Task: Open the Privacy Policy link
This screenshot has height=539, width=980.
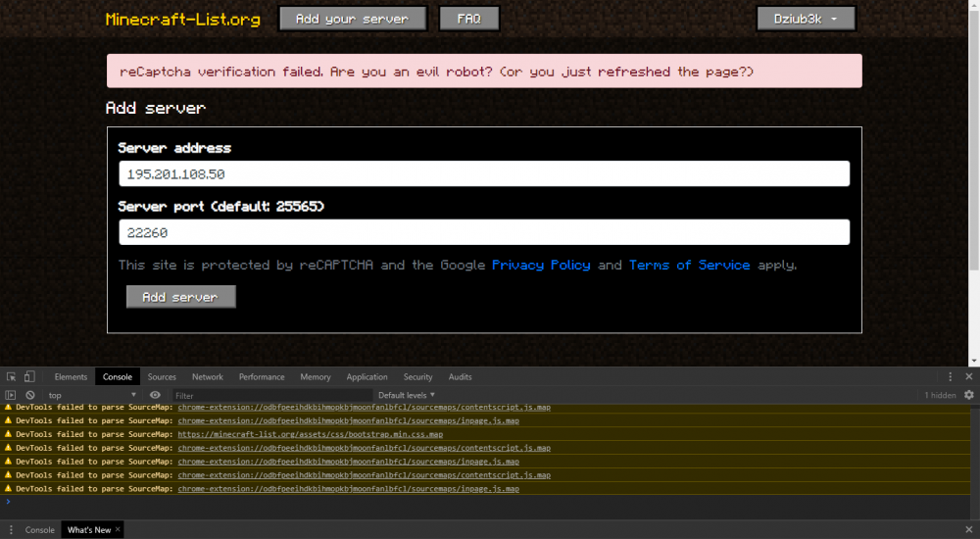Action: pyautogui.click(x=541, y=266)
